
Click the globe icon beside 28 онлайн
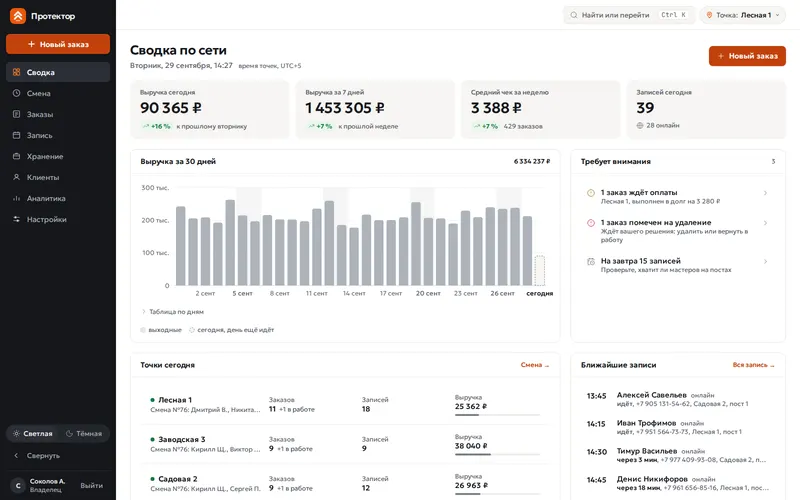click(x=640, y=125)
